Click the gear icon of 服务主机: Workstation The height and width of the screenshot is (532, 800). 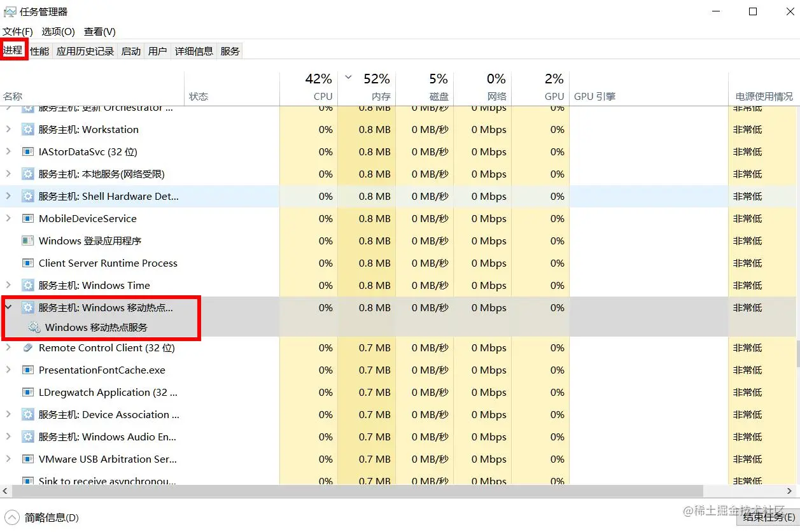28,129
